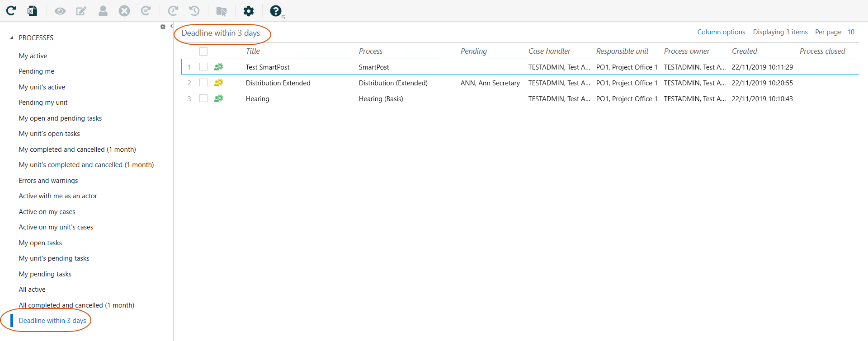Click the edit pencil icon in toolbar
The image size is (868, 341).
tap(81, 11)
